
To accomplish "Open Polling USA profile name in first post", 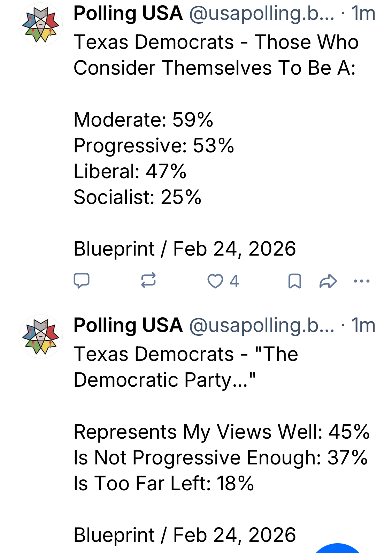I will tap(128, 14).
